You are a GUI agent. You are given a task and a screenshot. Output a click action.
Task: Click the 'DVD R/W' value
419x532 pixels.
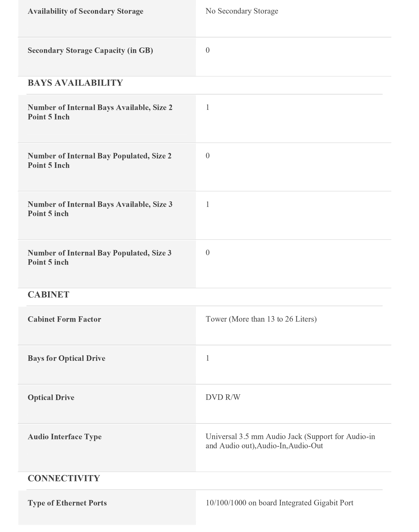(x=223, y=397)
